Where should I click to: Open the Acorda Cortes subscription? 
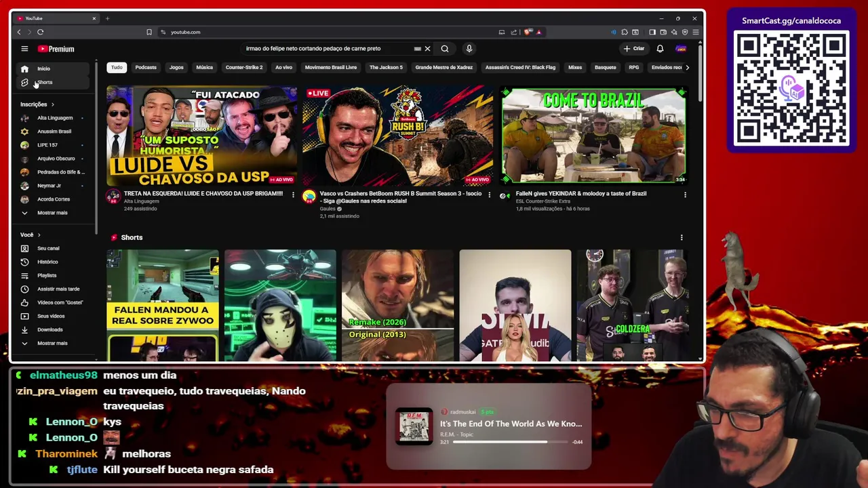53,199
